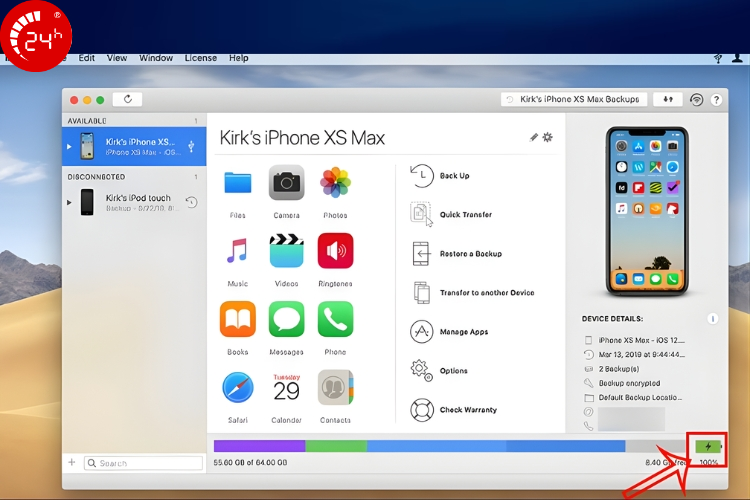Open the Books icon
The height and width of the screenshot is (500, 750).
point(238,319)
